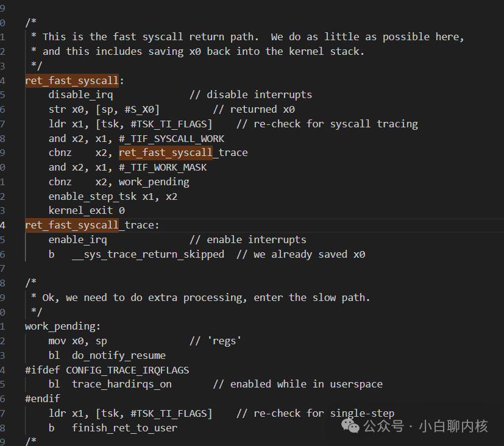The image size is (504, 446).
Task: Click the disable_irq instruction
Action: tap(80, 95)
